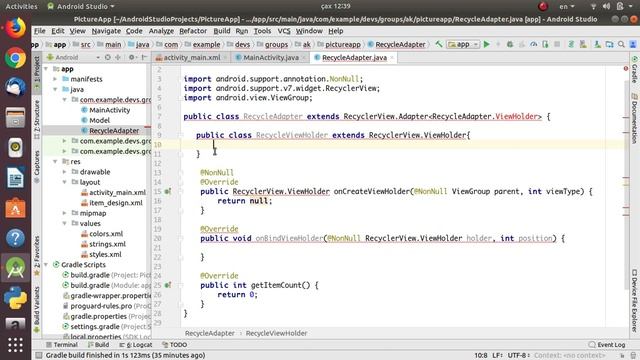Toggle the Captures side panel tab
This screenshot has width=640, height=360.
[x=37, y=167]
